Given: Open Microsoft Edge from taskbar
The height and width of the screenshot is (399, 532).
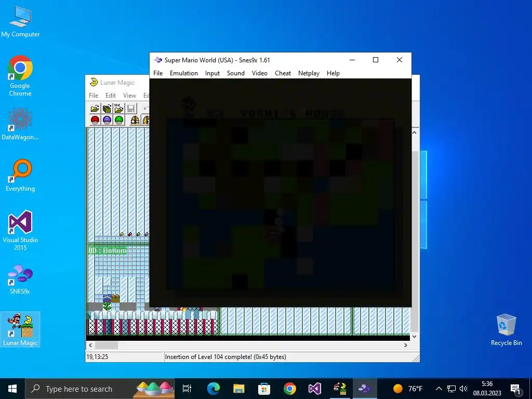Looking at the screenshot, I should tap(214, 389).
